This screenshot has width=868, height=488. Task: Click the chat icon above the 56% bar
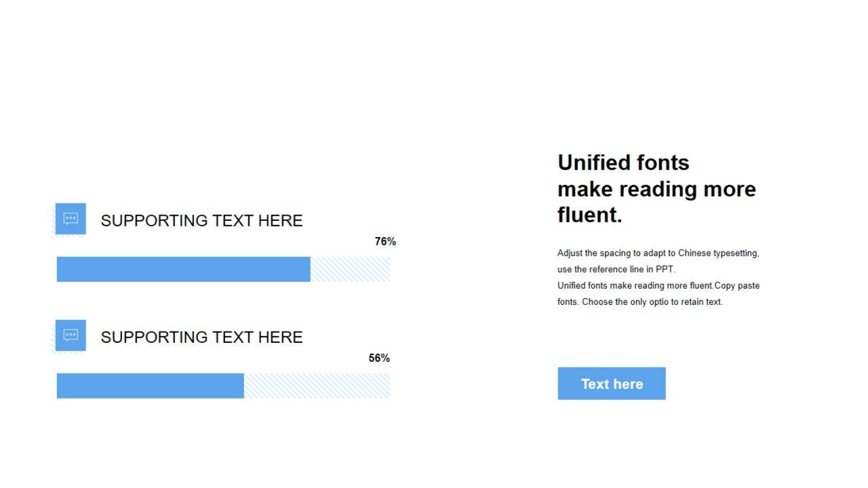71,335
